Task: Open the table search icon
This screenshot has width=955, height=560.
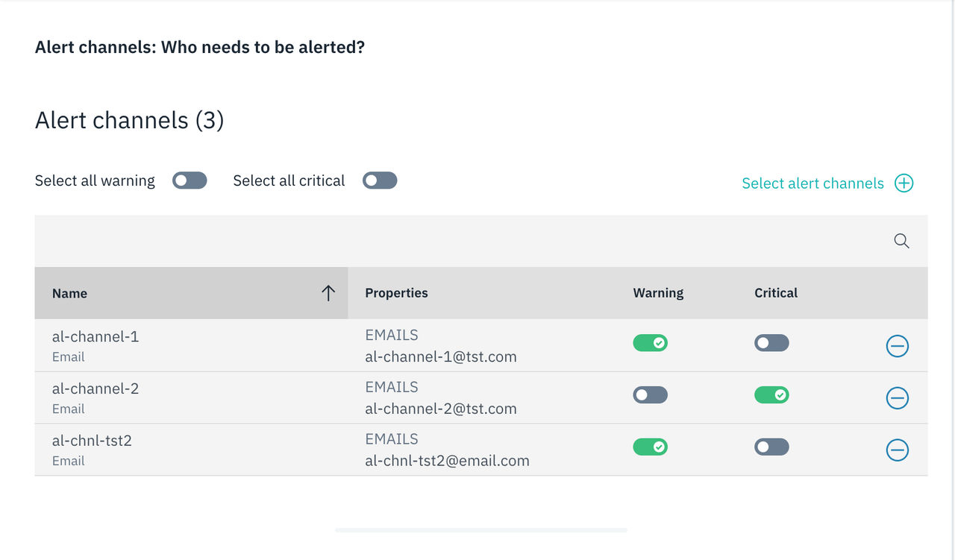Action: click(901, 241)
